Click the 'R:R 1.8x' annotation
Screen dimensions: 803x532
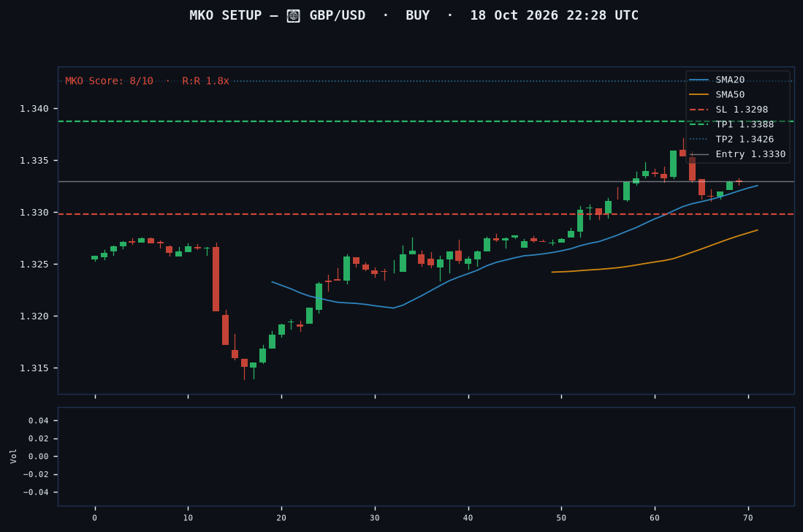205,81
